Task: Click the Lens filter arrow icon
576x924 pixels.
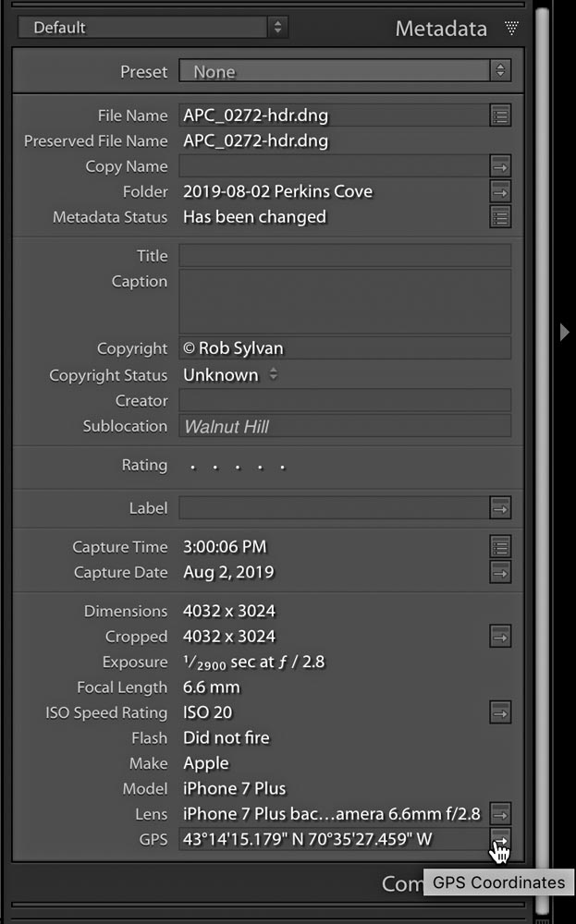Action: (x=500, y=814)
